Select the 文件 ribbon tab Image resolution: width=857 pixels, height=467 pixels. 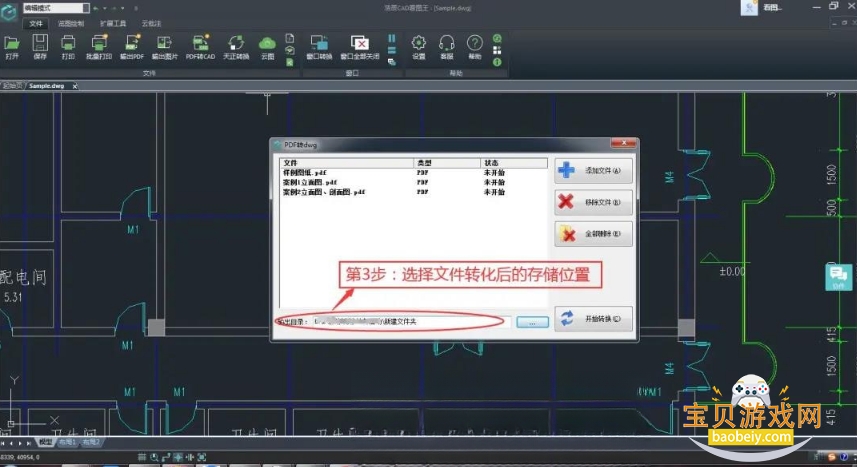[x=36, y=24]
